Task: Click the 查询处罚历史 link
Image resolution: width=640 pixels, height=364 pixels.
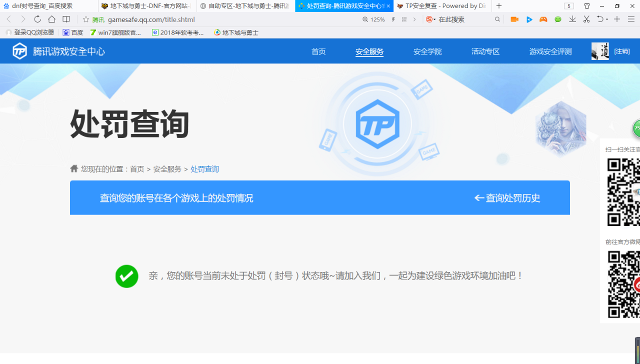Action: tap(507, 198)
